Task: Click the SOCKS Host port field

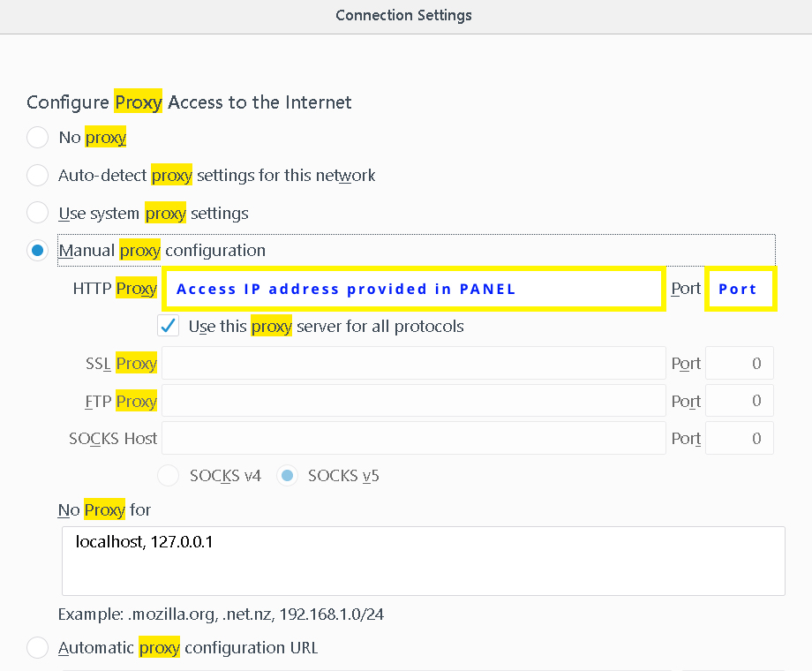Action: point(740,438)
